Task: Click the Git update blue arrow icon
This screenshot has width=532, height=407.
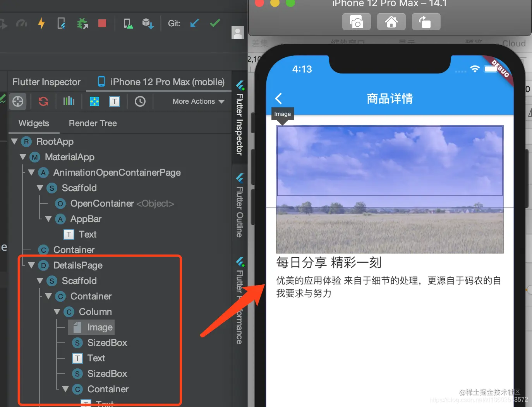Action: (194, 23)
